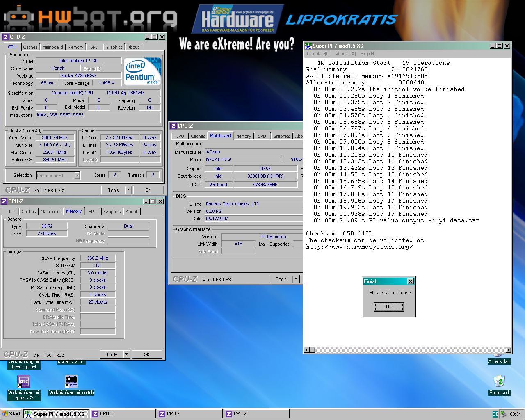Switch to Mainboard tab in CPU window
This screenshot has height=420, width=525.
click(52, 47)
